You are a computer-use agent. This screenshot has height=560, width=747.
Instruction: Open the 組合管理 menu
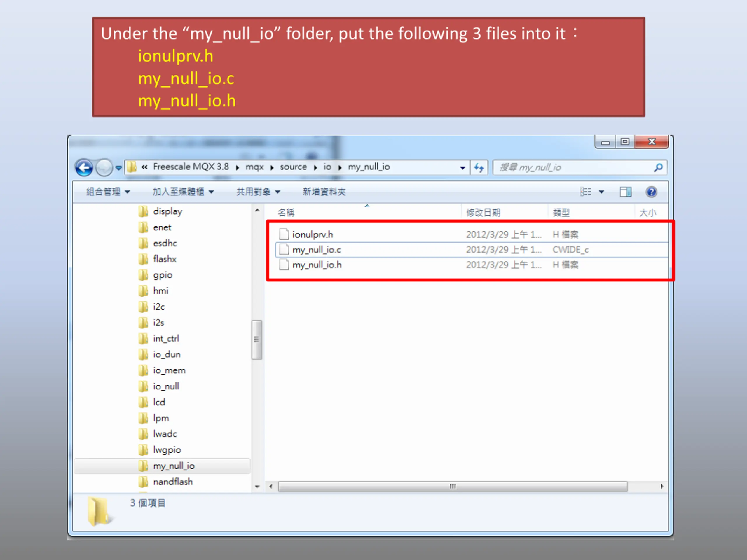[x=108, y=192]
